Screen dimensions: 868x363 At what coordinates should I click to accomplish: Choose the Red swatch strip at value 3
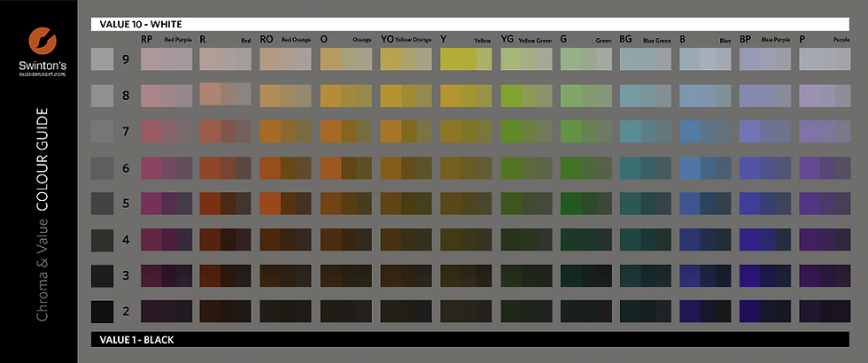(225, 275)
